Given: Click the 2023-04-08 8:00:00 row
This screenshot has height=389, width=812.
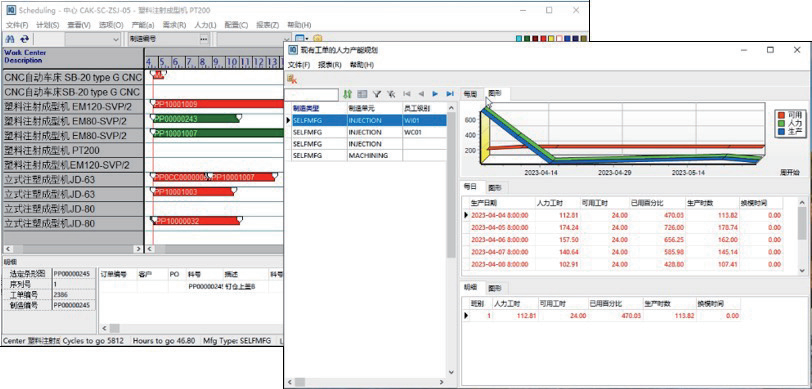Looking at the screenshot, I should point(622,265).
